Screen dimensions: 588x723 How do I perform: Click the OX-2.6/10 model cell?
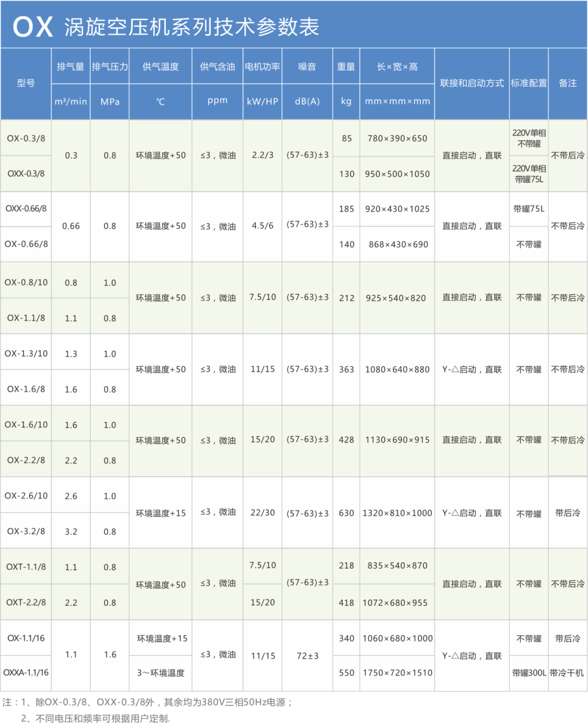pos(26,496)
